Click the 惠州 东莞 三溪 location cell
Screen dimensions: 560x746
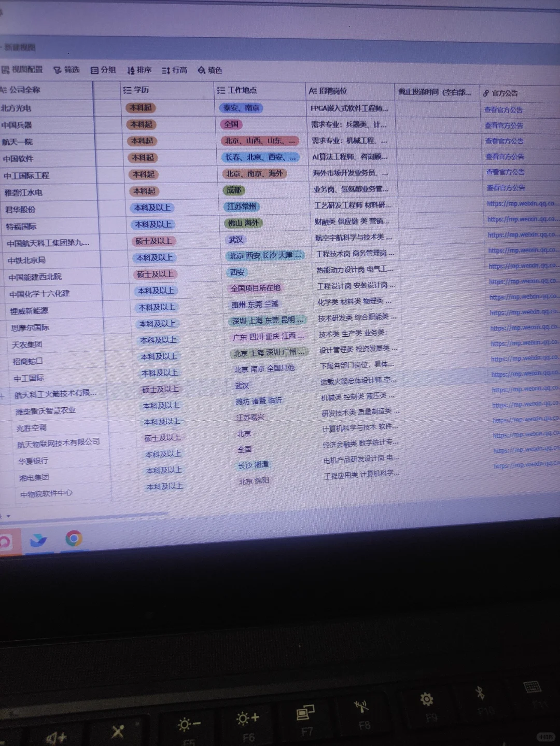[255, 304]
